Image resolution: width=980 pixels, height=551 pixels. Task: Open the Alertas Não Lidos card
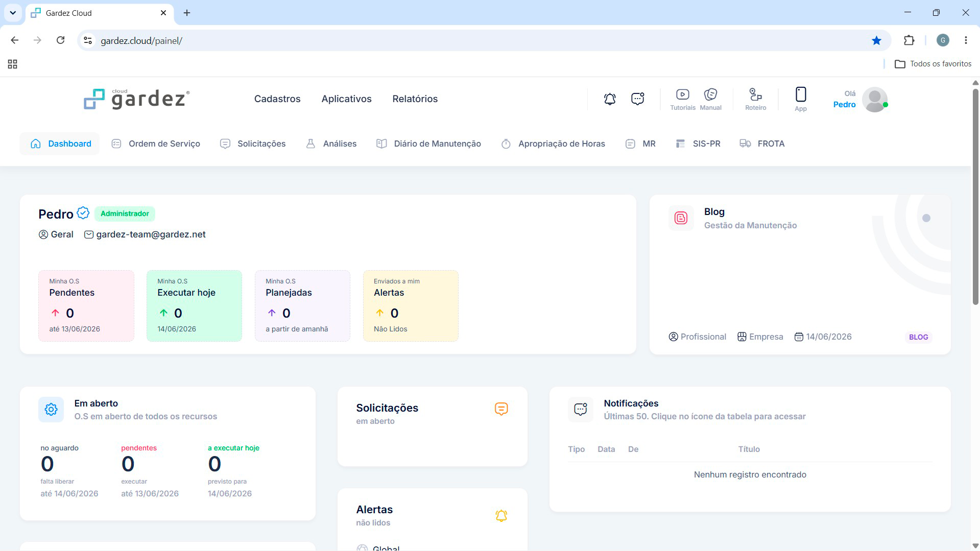pos(411,306)
